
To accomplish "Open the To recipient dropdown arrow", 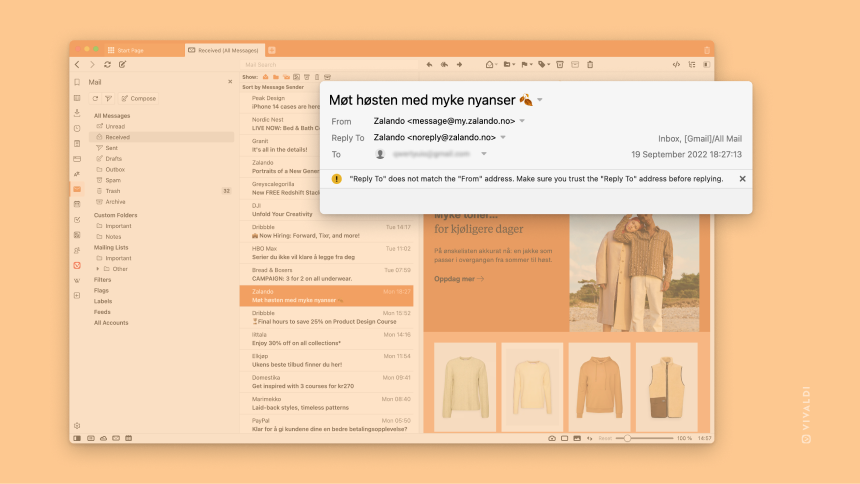I will [x=484, y=154].
